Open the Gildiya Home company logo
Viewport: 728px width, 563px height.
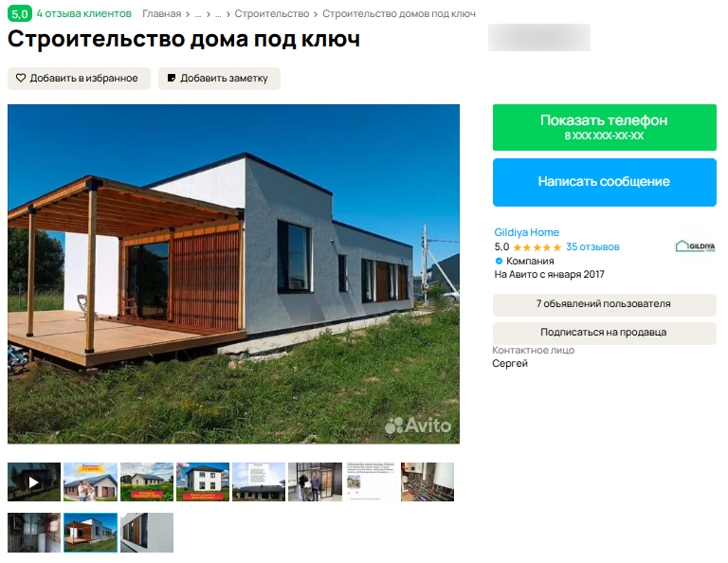(695, 246)
